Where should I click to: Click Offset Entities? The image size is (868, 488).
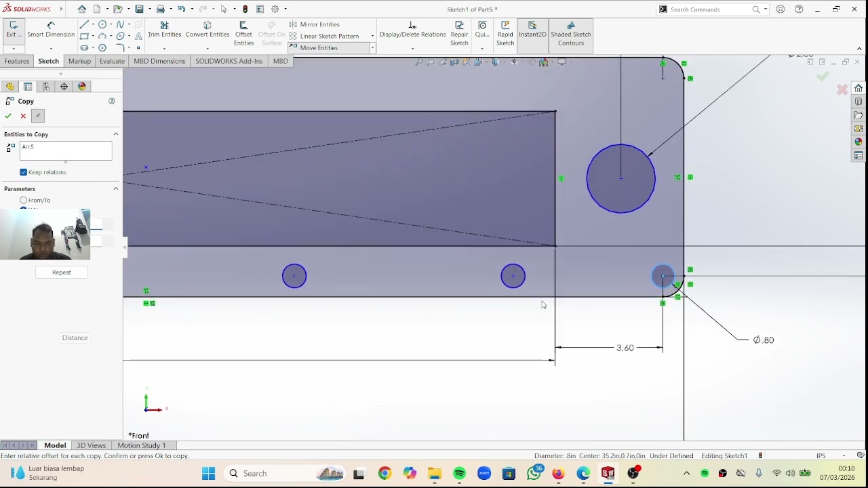coord(243,34)
